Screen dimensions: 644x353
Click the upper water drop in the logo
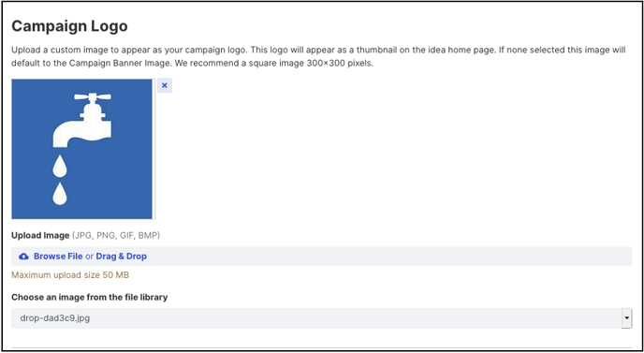[60, 166]
